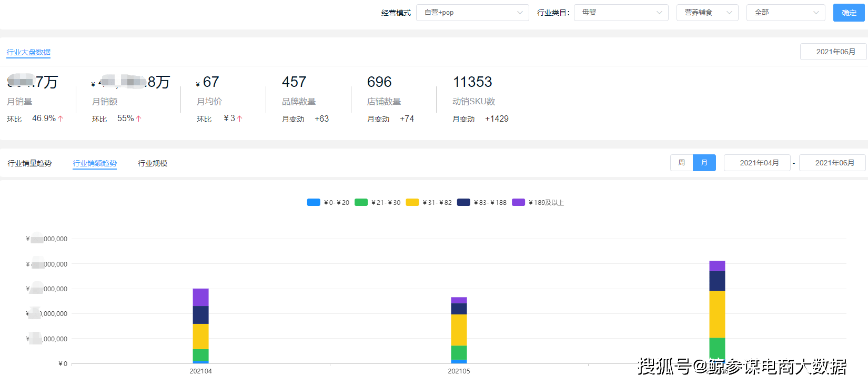Click the yellow segment of the 202105 bar
The image size is (868, 385).
[459, 330]
